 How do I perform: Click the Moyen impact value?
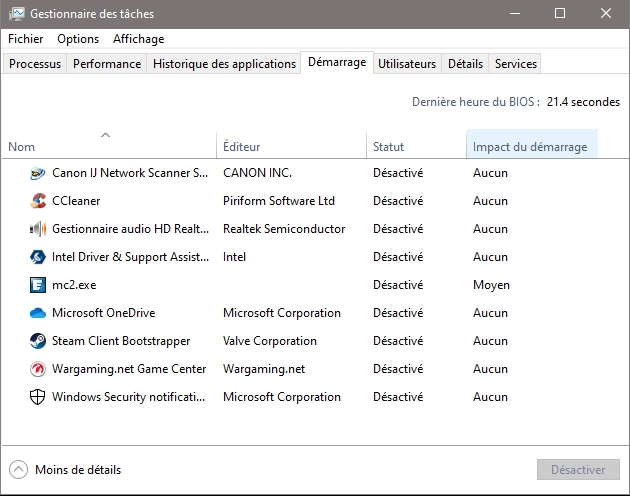click(x=491, y=285)
